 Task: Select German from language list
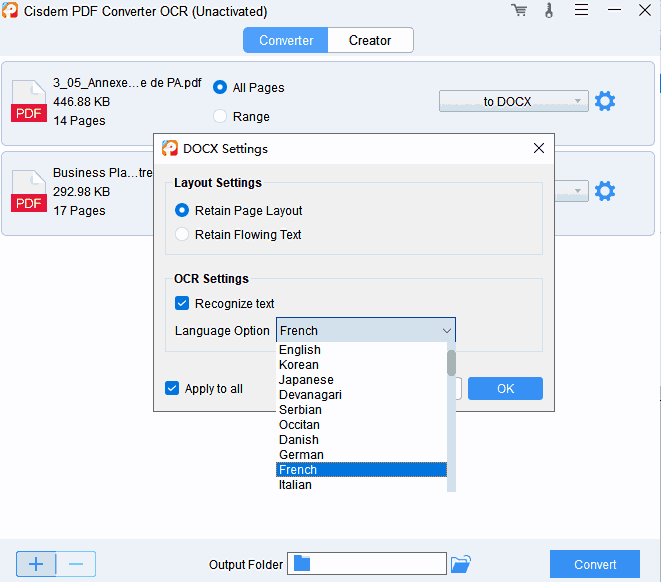361,455
